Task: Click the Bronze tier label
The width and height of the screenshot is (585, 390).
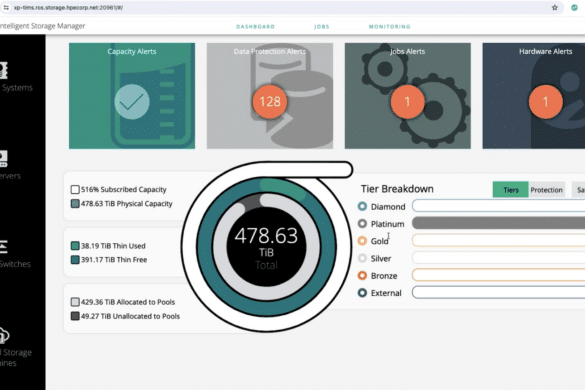Action: (x=384, y=276)
